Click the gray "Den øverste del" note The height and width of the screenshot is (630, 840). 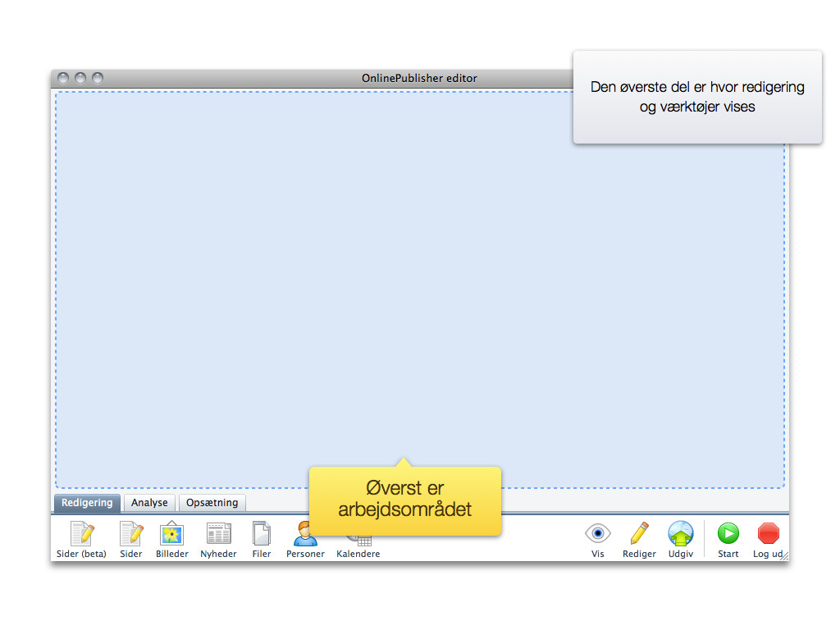(x=697, y=97)
